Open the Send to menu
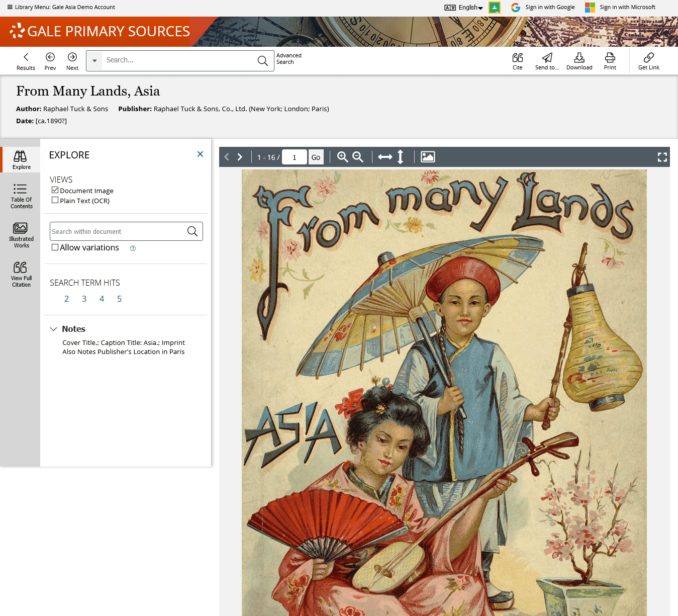The height and width of the screenshot is (616, 678). tap(547, 61)
